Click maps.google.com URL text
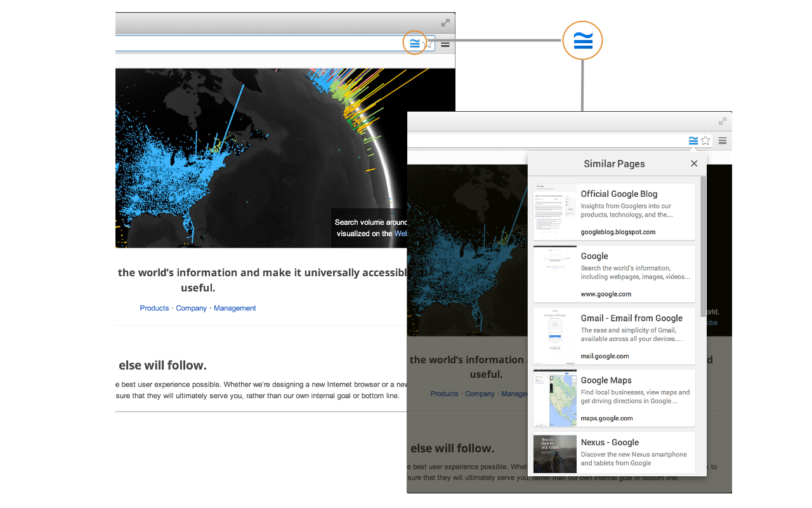 [x=607, y=418]
